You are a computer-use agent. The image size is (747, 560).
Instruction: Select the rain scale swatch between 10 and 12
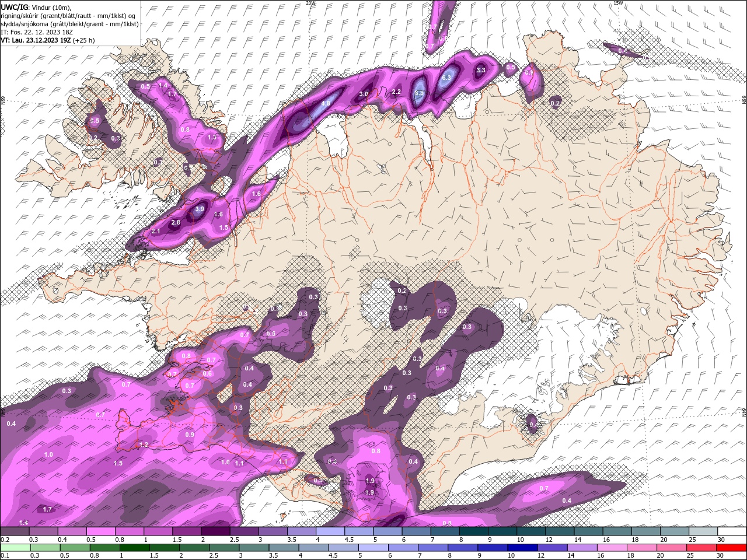point(522,548)
